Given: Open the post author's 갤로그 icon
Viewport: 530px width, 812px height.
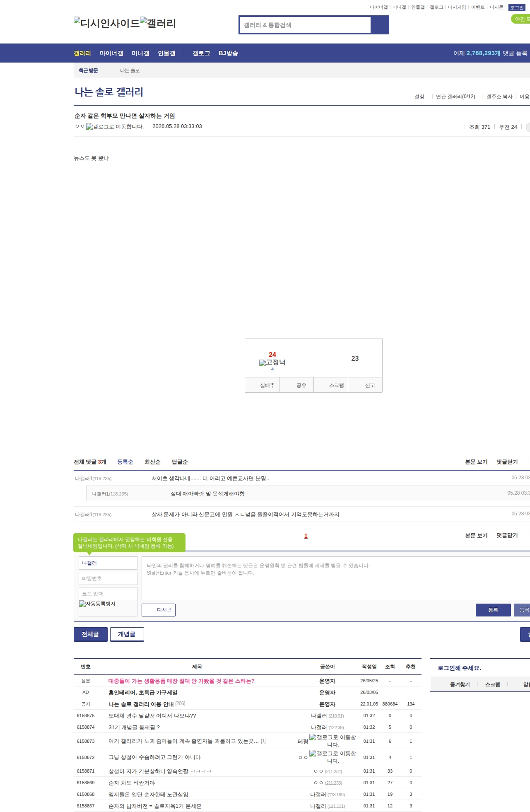Looking at the screenshot, I should pyautogui.click(x=115, y=126).
